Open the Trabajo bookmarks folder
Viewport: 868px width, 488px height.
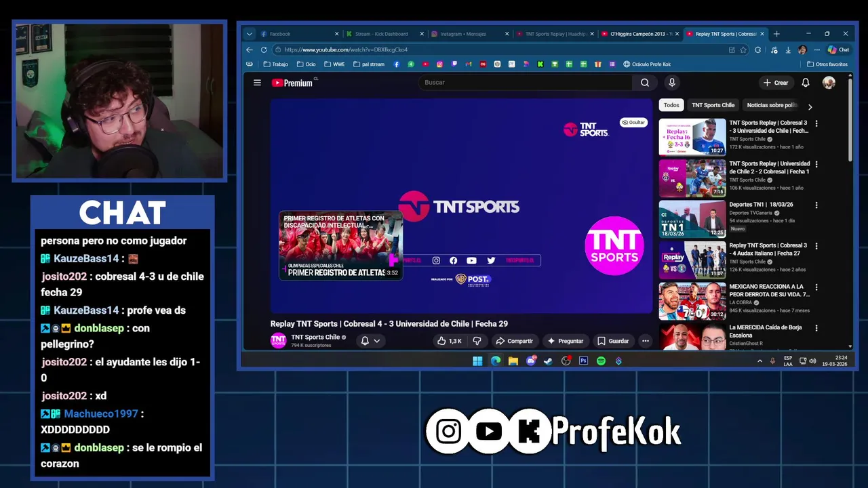click(275, 64)
